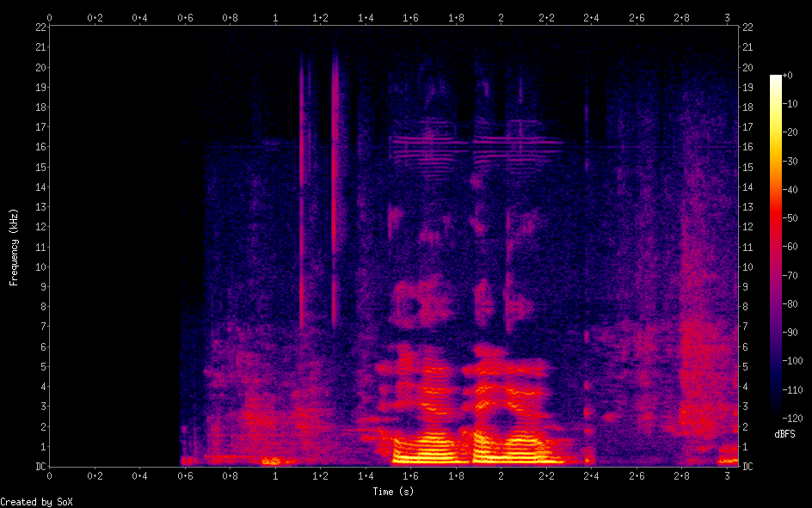812x508 pixels.
Task: Click the dBFS color gradient bar
Action: coord(775,247)
